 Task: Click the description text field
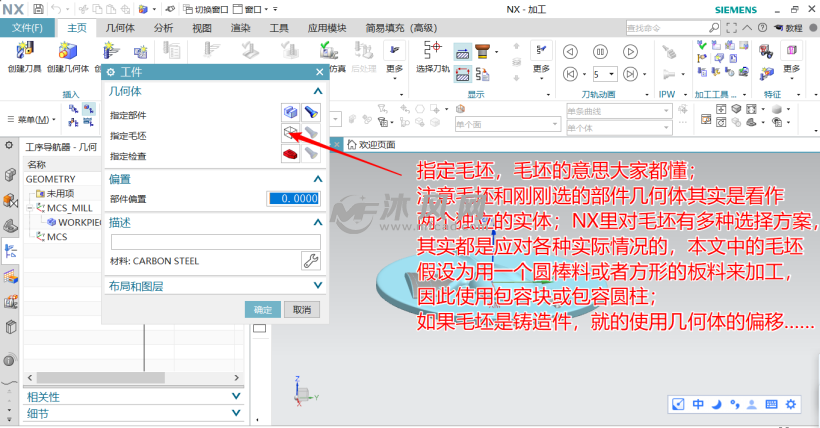215,242
